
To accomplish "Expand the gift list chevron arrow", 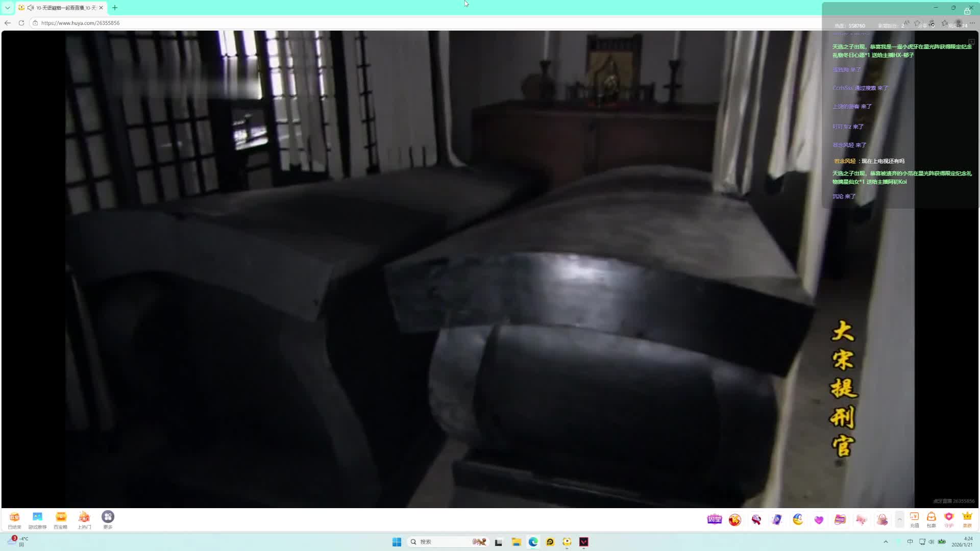I will [899, 520].
